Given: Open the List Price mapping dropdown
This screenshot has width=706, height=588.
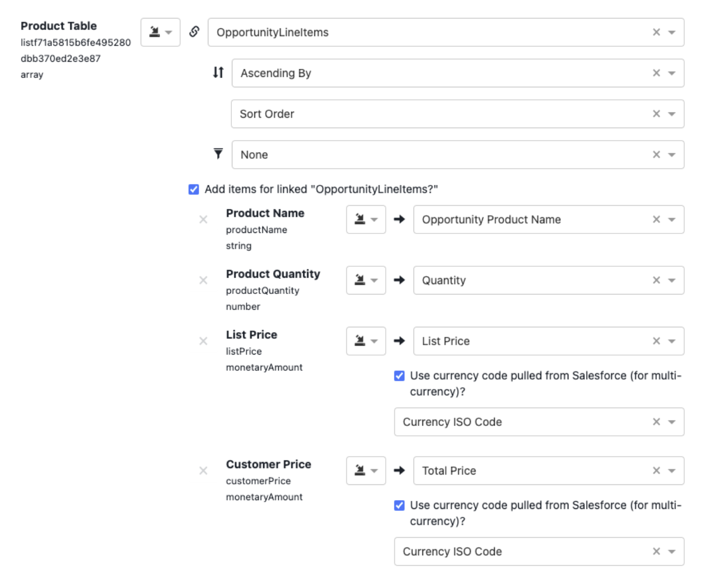Looking at the screenshot, I should pyautogui.click(x=672, y=341).
